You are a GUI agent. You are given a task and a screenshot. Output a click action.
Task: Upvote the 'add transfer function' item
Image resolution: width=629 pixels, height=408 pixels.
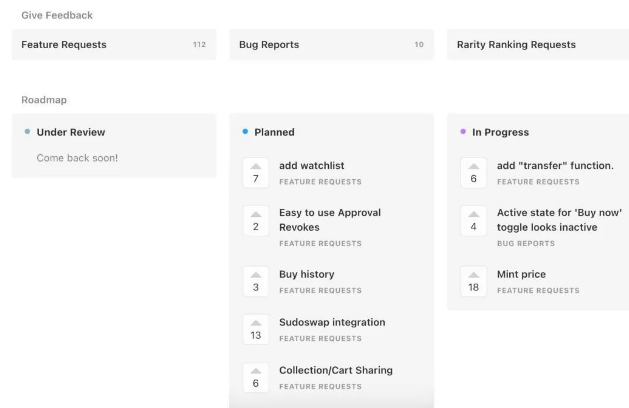click(473, 173)
